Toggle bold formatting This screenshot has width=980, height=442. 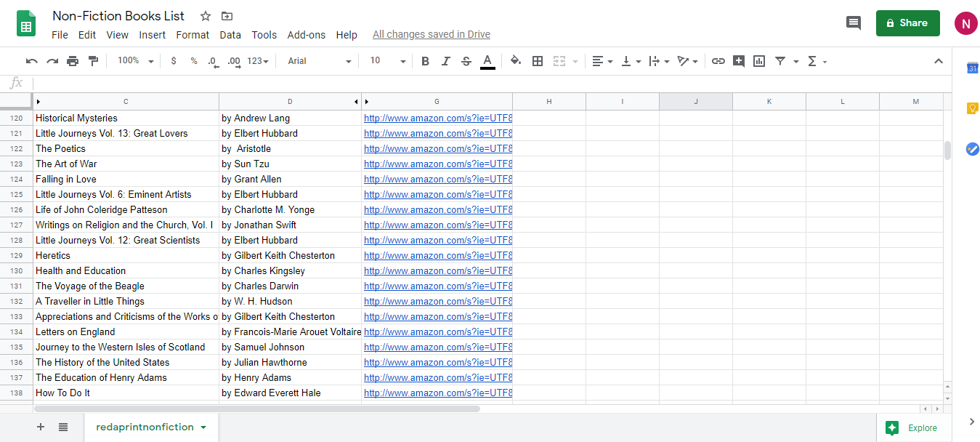[426, 61]
